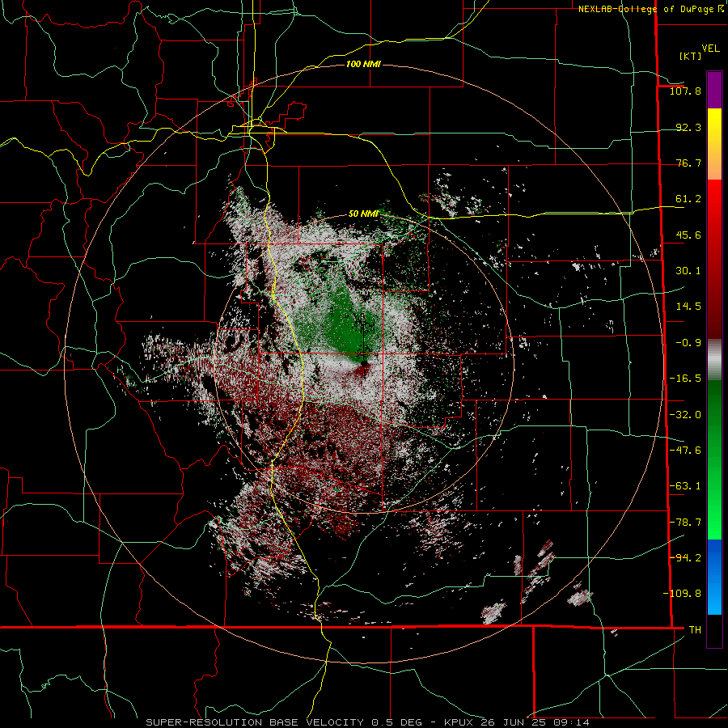728x728 pixels.
Task: Click the 61.2 velocity scale label
Action: (688, 199)
